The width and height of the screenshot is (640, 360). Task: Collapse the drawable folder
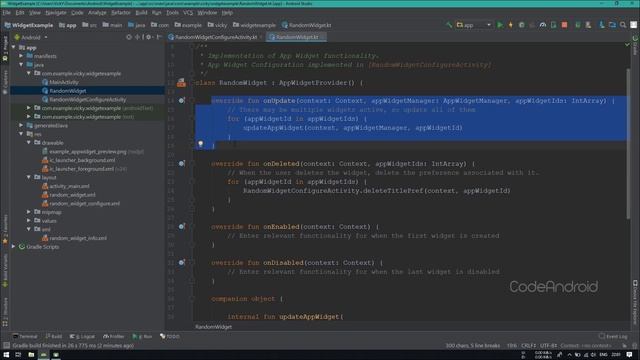pyautogui.click(x=29, y=142)
